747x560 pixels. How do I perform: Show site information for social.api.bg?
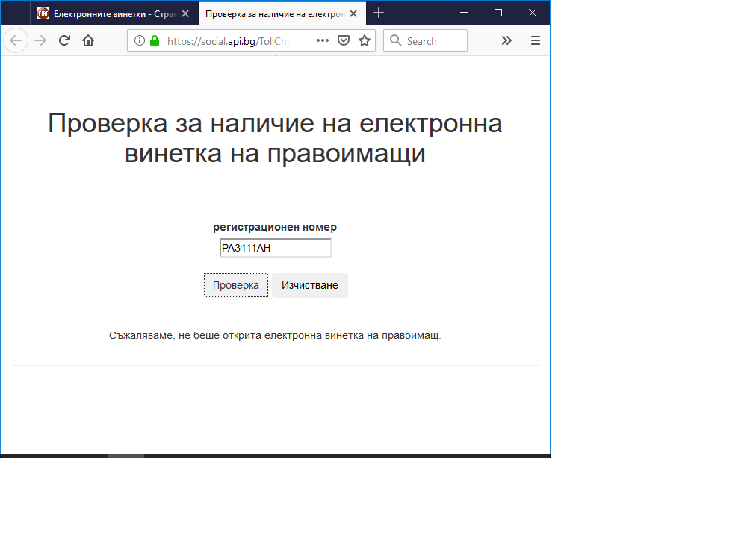coord(140,41)
